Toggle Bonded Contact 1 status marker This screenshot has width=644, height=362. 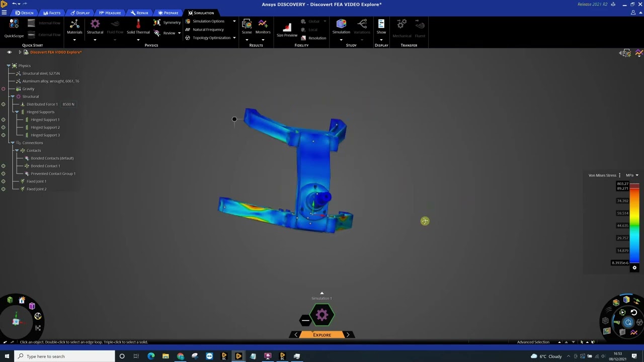(x=3, y=166)
